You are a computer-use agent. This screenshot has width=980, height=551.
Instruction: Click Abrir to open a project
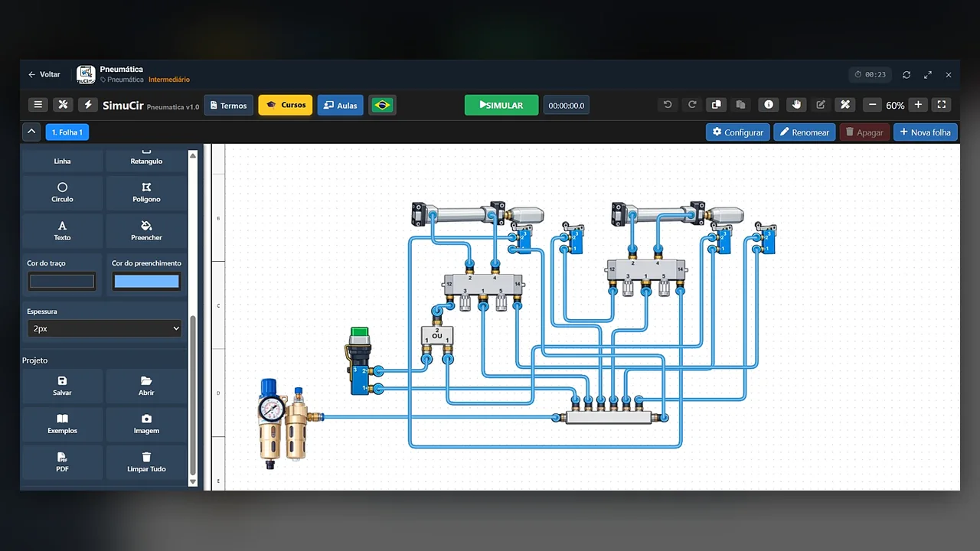tap(146, 386)
